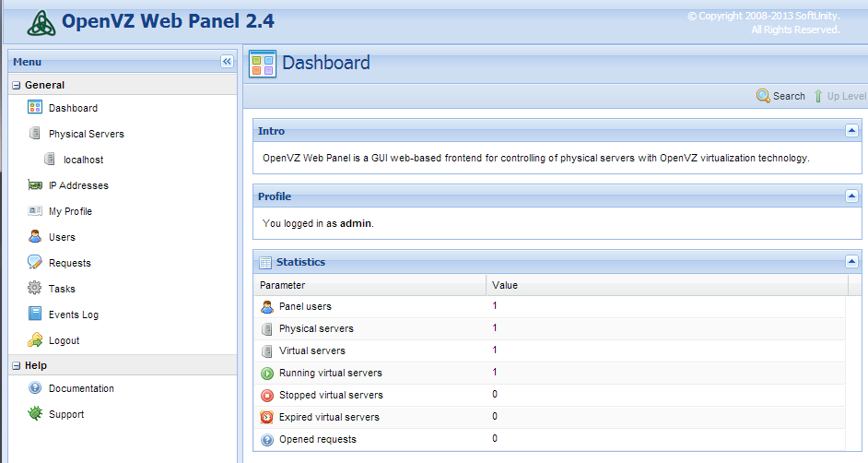Click the Statistics panel table icon
Screen dimensions: 868x463
pos(265,263)
